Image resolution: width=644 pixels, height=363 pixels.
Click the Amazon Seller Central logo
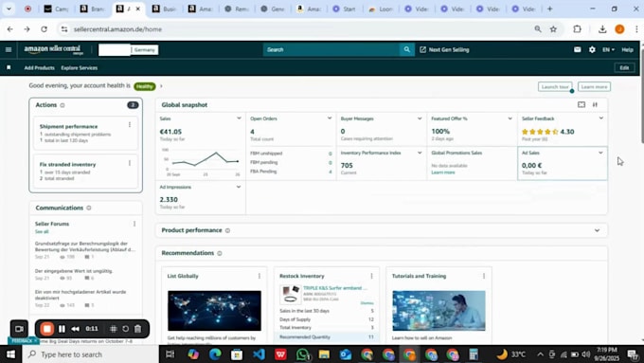click(53, 49)
